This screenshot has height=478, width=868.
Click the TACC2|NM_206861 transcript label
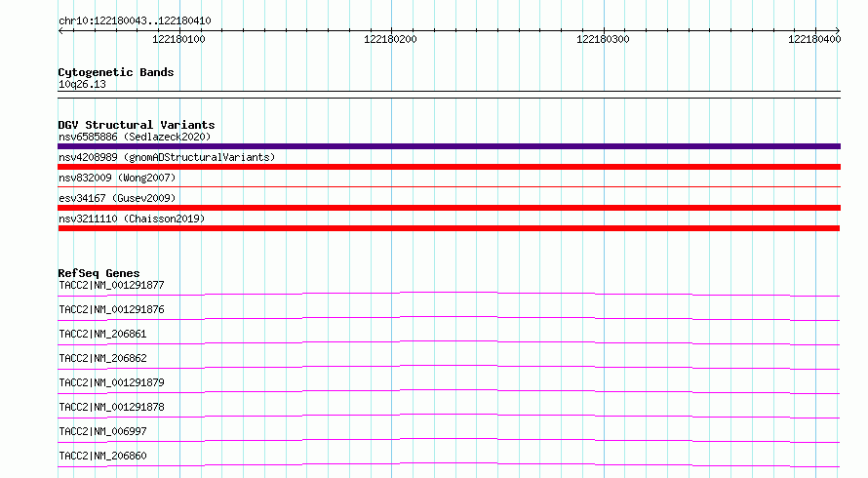(102, 334)
